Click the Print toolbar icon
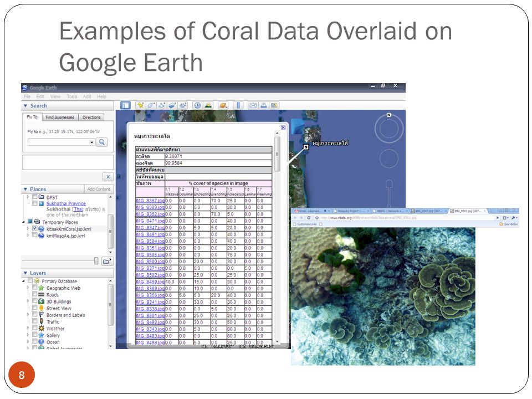Viewport: 532px width, 399px height. 263,105
